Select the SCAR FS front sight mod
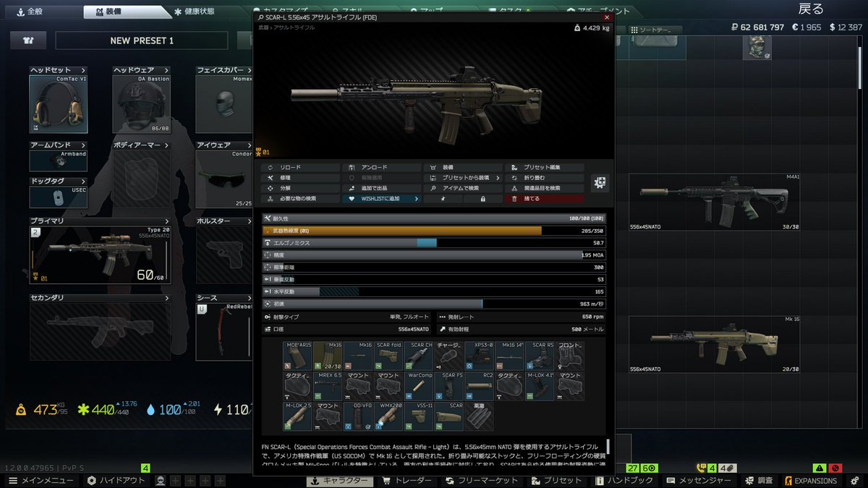The image size is (868, 488). 449,386
